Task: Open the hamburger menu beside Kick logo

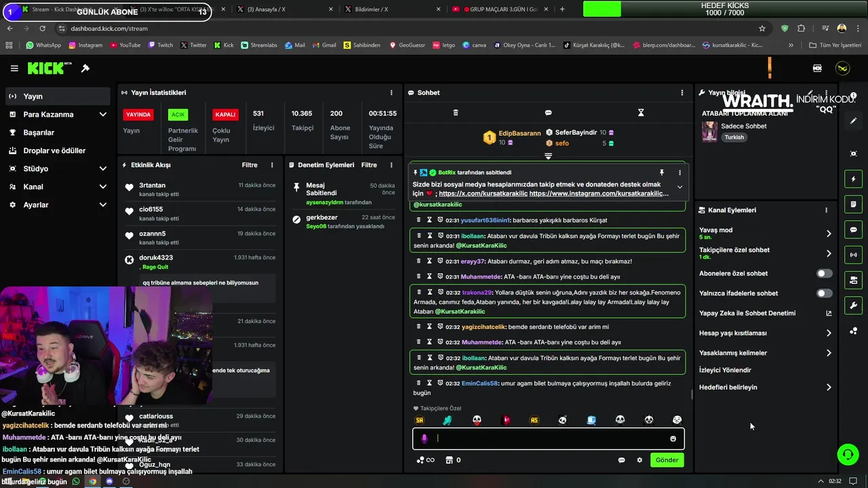Action: tap(14, 68)
